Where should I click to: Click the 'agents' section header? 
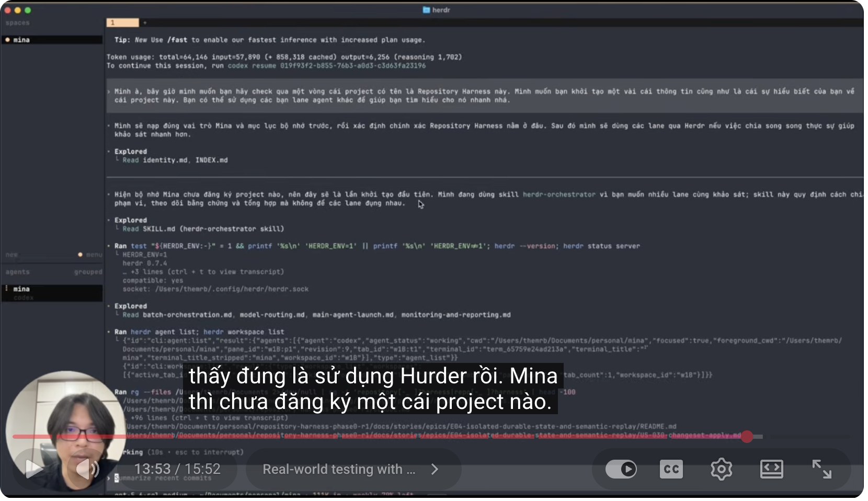(x=18, y=272)
